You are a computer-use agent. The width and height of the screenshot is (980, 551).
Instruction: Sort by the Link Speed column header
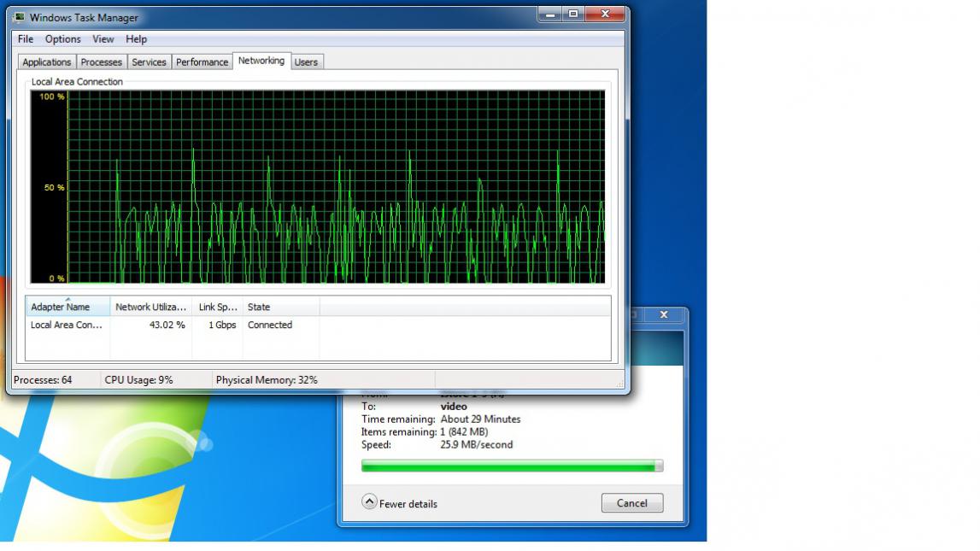coord(218,307)
